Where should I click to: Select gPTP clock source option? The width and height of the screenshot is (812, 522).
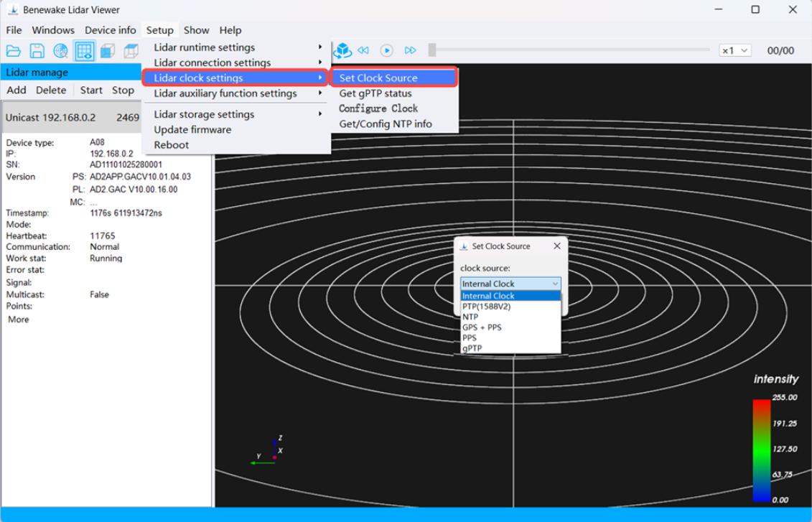click(510, 348)
